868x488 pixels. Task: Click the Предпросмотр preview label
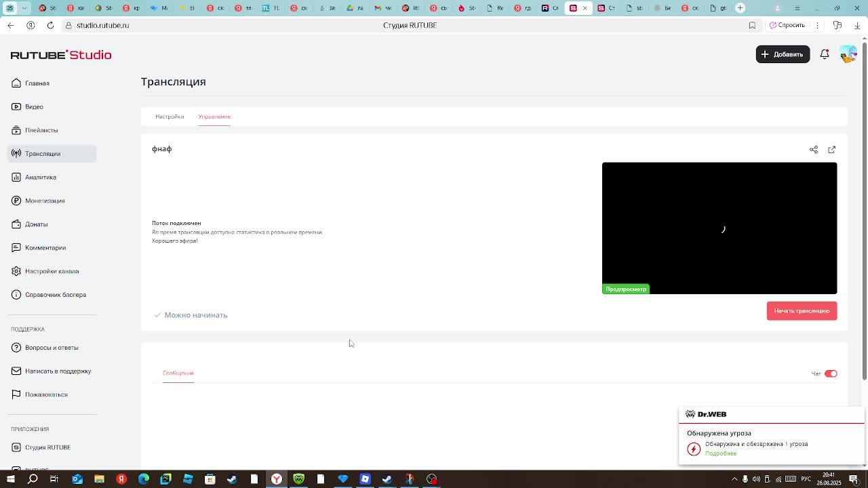coord(626,289)
